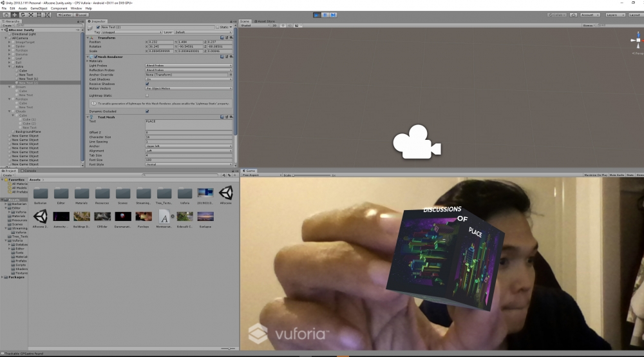Switch to the Asset Store tab
Viewport: 644px width, 357px height.
coord(265,21)
